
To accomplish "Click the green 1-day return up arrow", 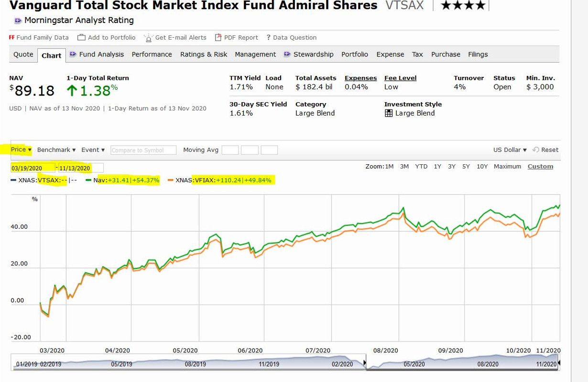I will click(x=72, y=90).
